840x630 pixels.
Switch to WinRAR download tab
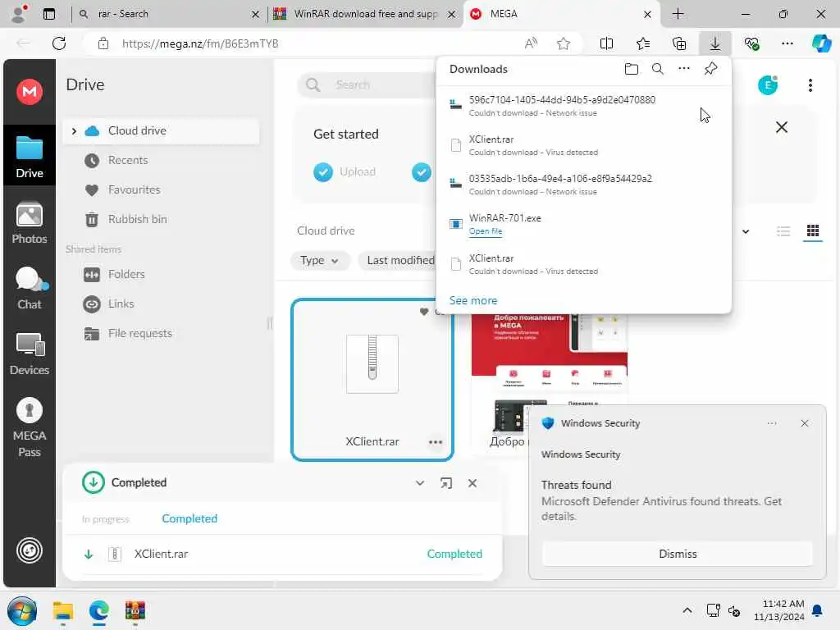click(365, 14)
